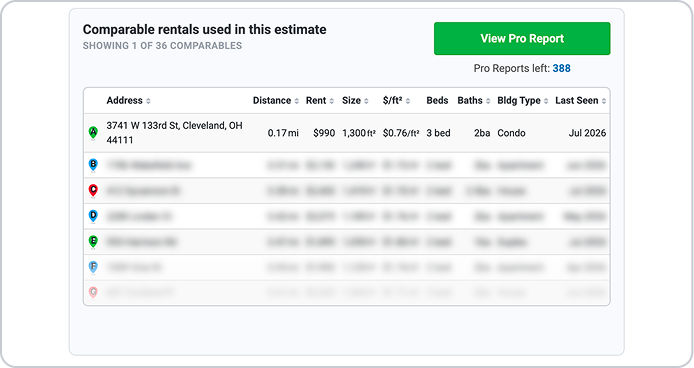Viewport: 694px width, 368px height.
Task: Click the 2ba baths cell
Action: click(x=482, y=133)
